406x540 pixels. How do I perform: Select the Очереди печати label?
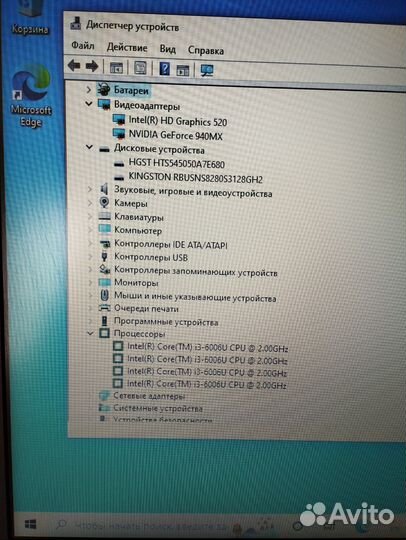(146, 309)
